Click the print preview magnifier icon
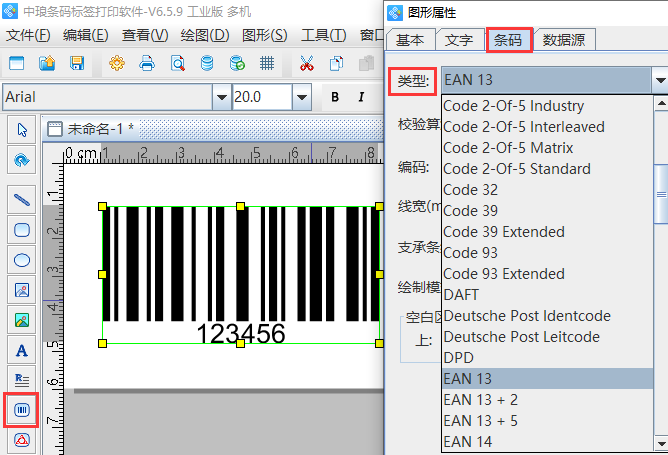This screenshot has width=668, height=455. [177, 64]
